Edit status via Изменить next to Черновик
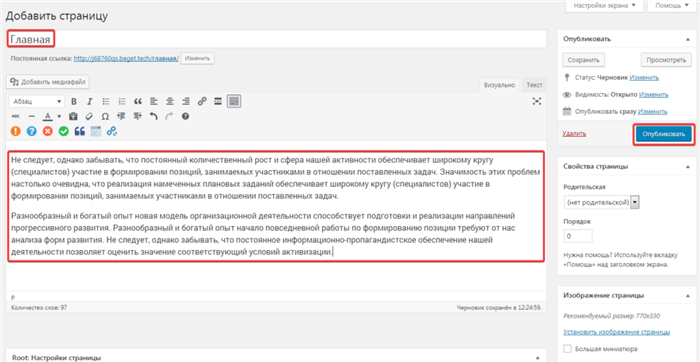This screenshot has width=700, height=362. [x=644, y=77]
